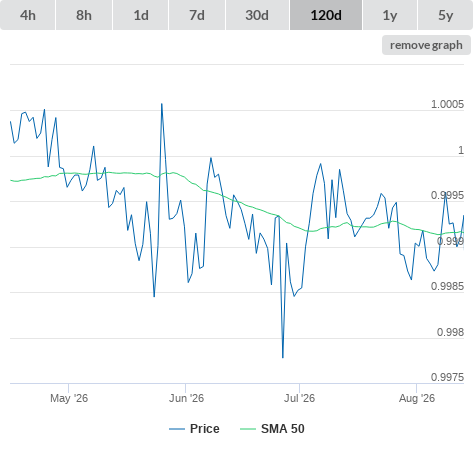
Task: Click the Aug '26 axis label
Action: click(x=417, y=398)
